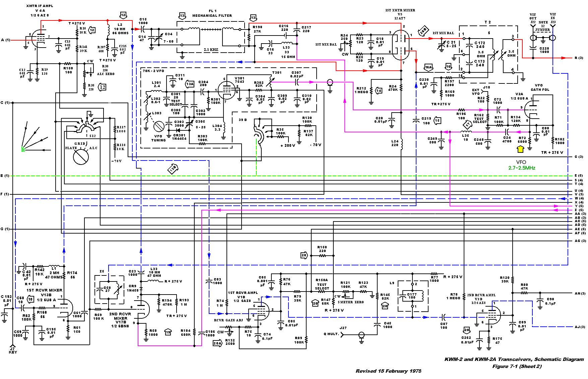Image resolution: width=588 pixels, height=379 pixels.
Task: Click the R72 6800 resistor label
Action: (x=522, y=140)
